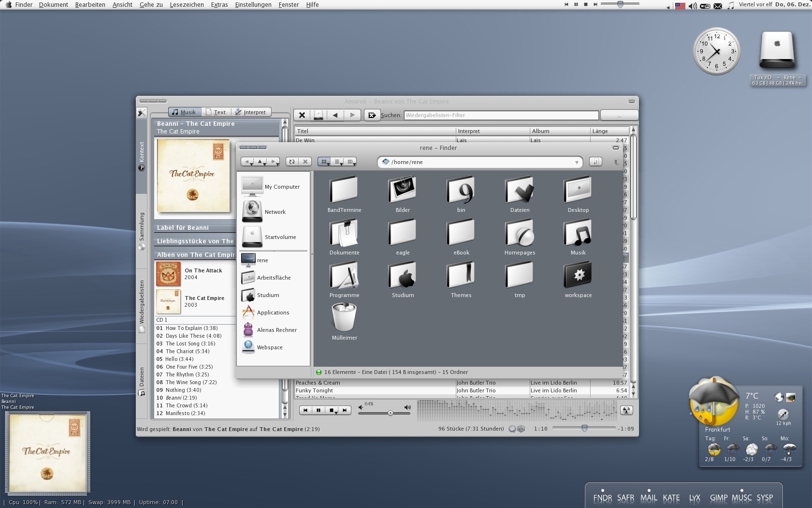Open the Sammlung sidebar tab
This screenshot has height=508, width=812.
tap(142, 230)
